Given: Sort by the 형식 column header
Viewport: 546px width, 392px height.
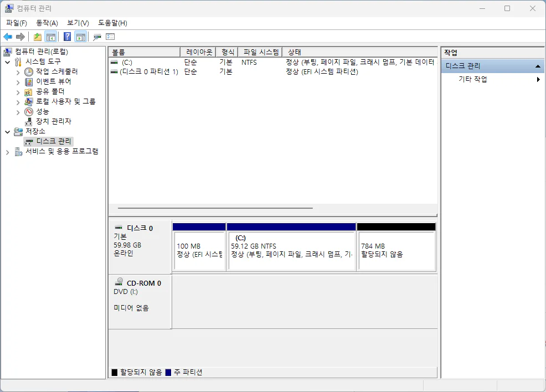Looking at the screenshot, I should coord(227,52).
